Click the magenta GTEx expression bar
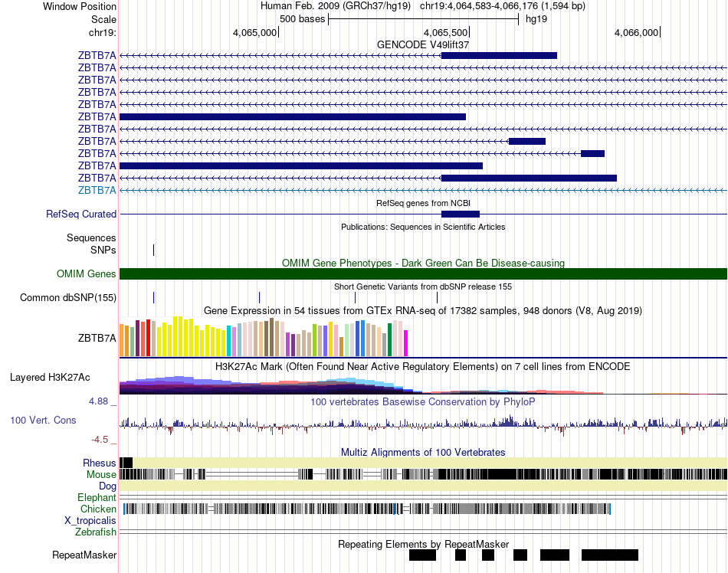This screenshot has width=728, height=573. click(406, 343)
